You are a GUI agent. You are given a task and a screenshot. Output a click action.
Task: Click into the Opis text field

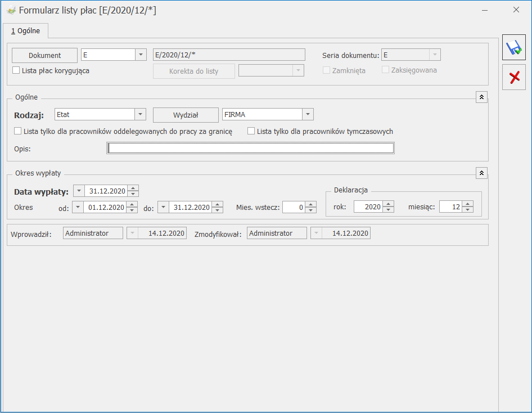(x=250, y=148)
